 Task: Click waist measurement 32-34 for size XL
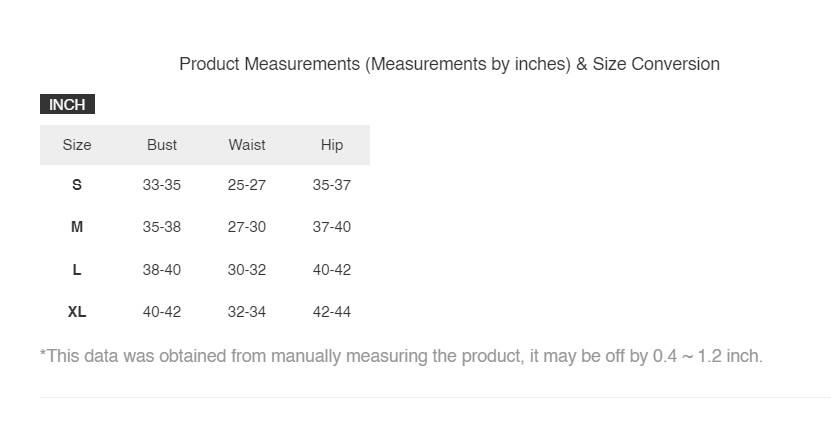click(x=247, y=312)
